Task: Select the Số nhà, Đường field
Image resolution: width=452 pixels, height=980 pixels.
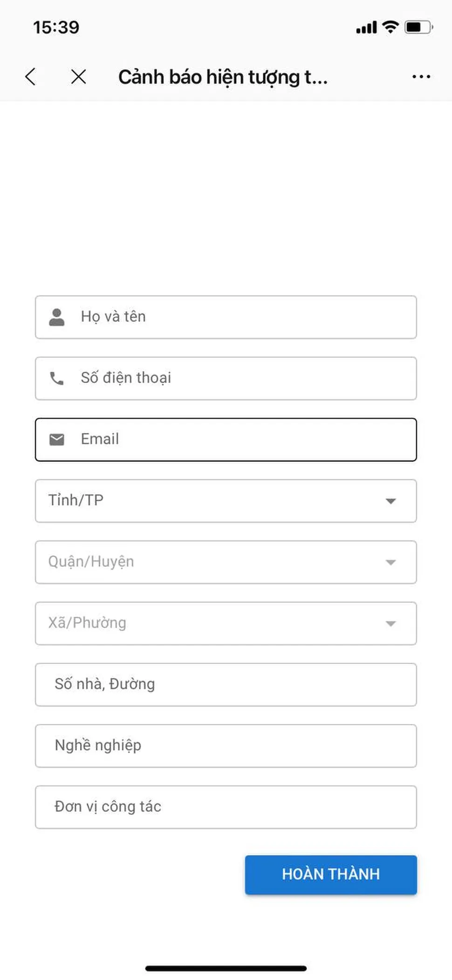Action: pyautogui.click(x=226, y=684)
